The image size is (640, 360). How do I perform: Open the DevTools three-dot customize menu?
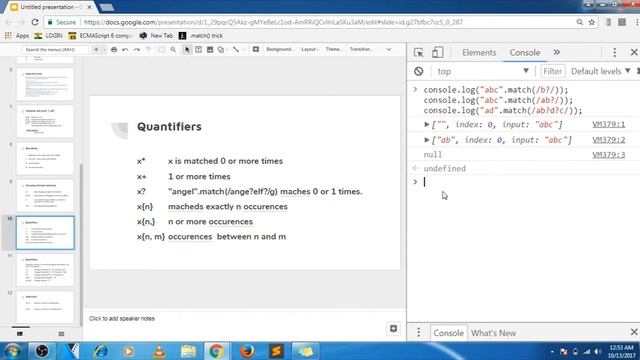[x=614, y=53]
